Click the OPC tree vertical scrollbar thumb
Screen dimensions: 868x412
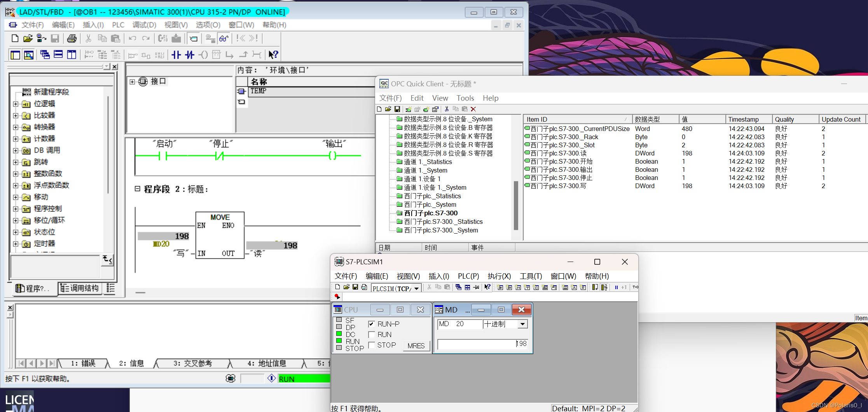[516, 205]
